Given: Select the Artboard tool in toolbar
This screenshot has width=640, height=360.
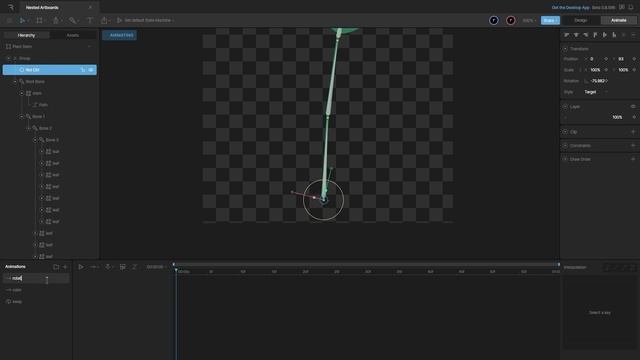Looking at the screenshot, I should [x=39, y=20].
